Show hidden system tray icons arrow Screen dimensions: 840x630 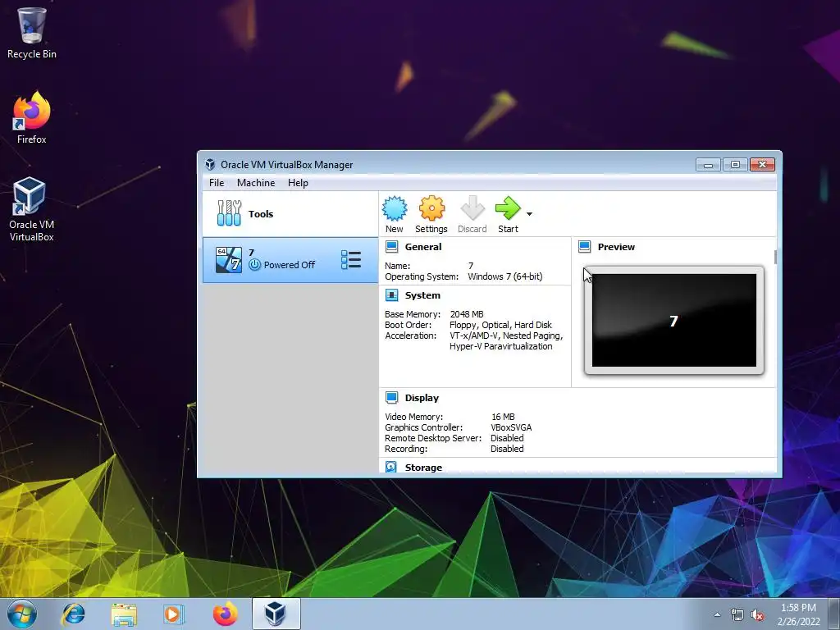coord(717,614)
